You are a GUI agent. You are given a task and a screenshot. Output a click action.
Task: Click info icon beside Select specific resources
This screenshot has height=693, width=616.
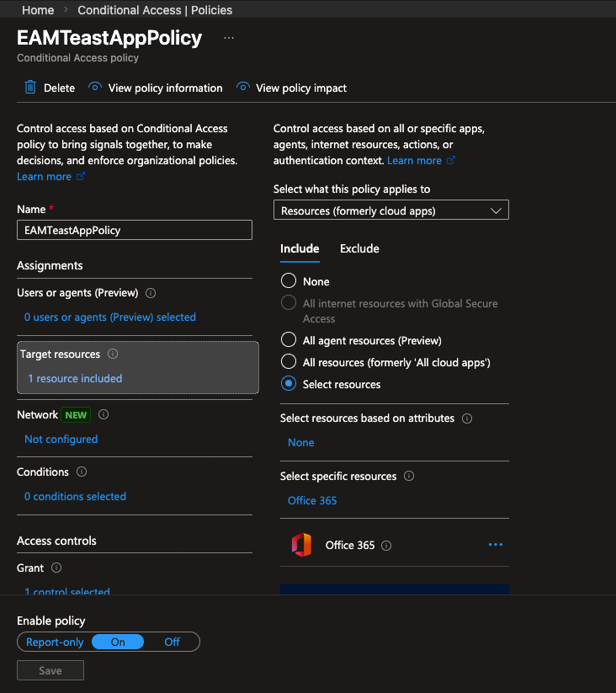(409, 476)
